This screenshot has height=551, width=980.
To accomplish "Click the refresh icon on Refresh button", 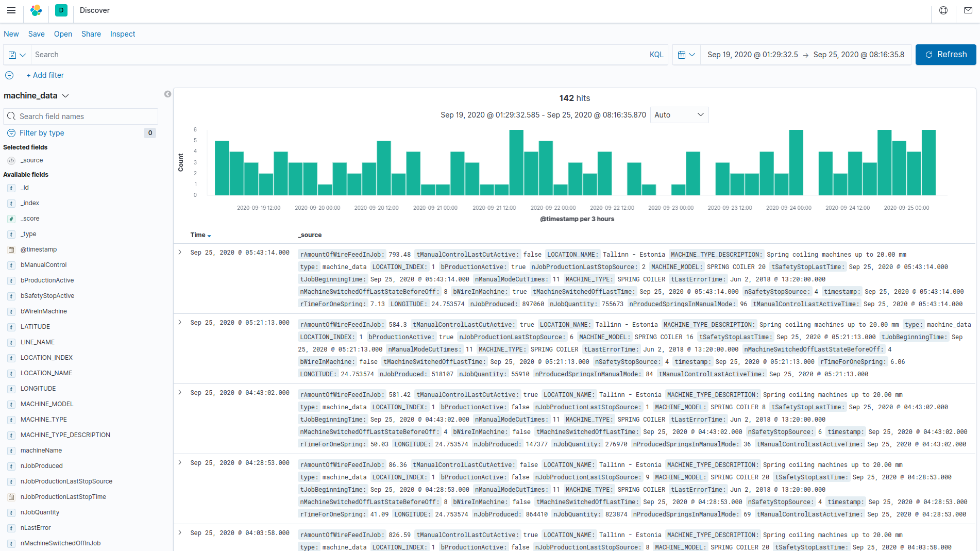I will (929, 55).
